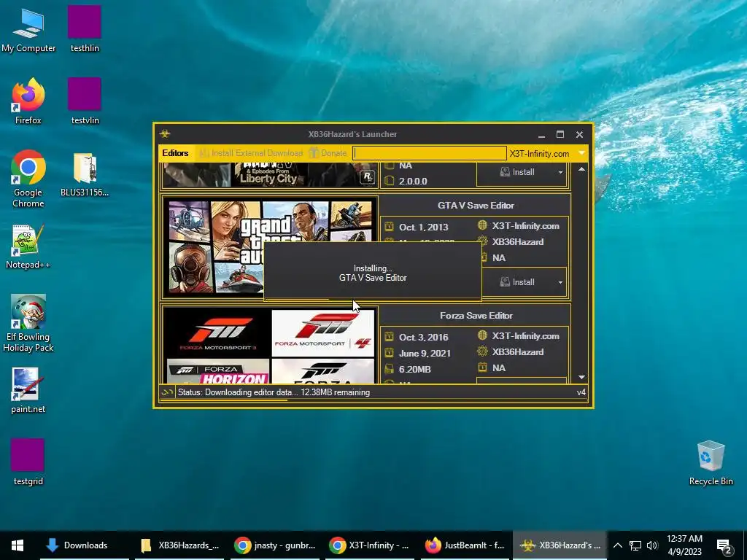Open the Editors tab
747x560 pixels.
175,153
